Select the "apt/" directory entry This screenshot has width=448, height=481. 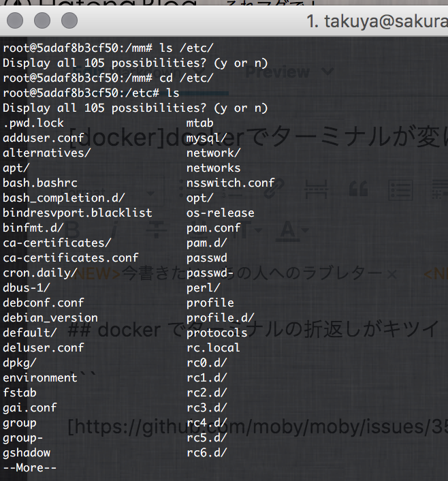click(16, 168)
